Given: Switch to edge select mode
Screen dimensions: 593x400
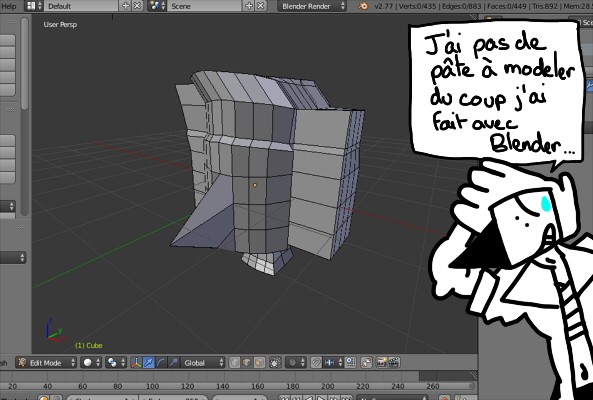Looking at the screenshot, I should pos(247,363).
